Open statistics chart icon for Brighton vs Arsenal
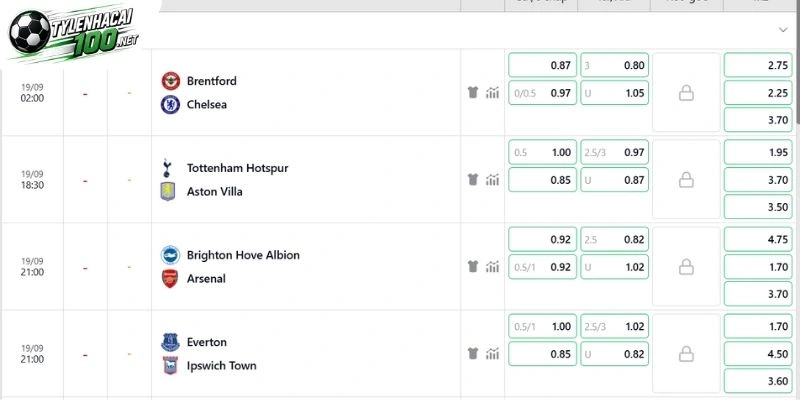The height and width of the screenshot is (400, 800). [492, 266]
